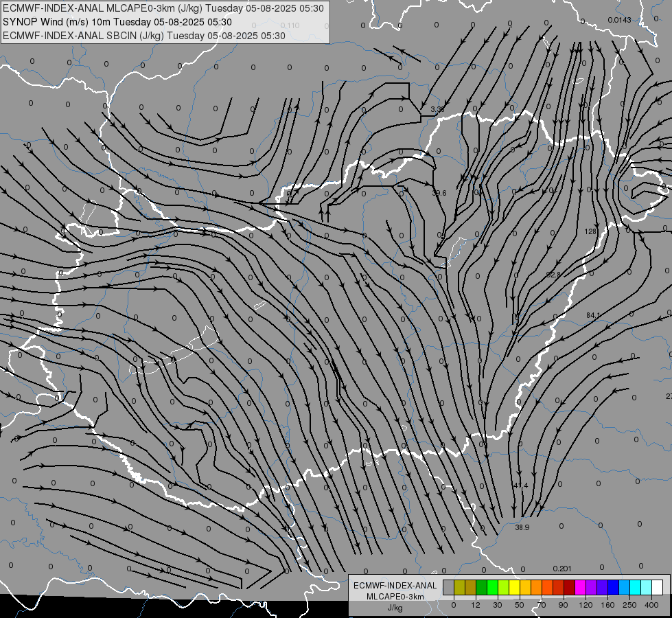The image size is (672, 618).
Task: Click the map value 0.0143
Action: pos(619,20)
